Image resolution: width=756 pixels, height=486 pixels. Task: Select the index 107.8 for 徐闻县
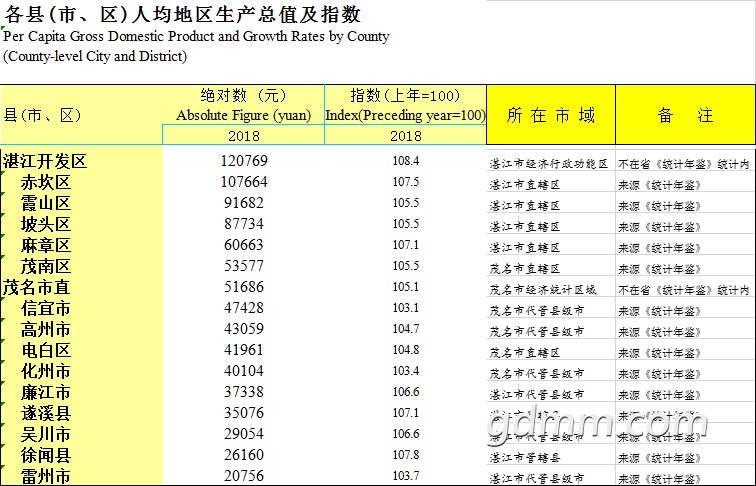pos(406,455)
